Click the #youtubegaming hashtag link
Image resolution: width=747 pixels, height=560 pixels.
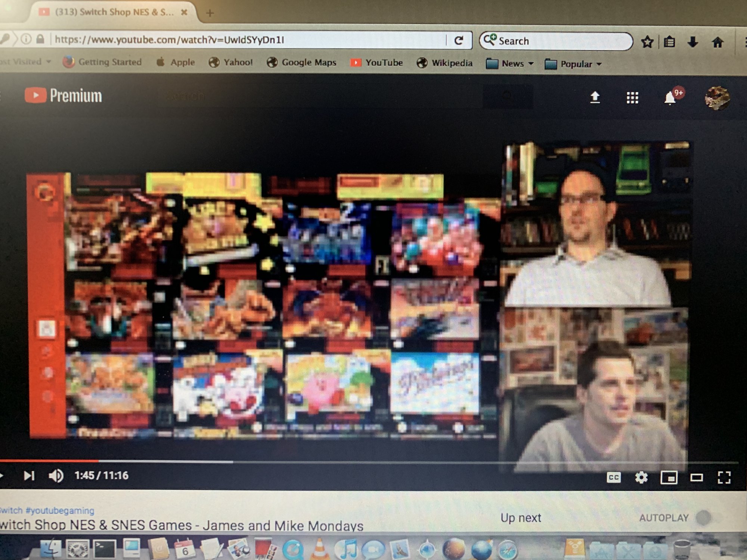(60, 510)
